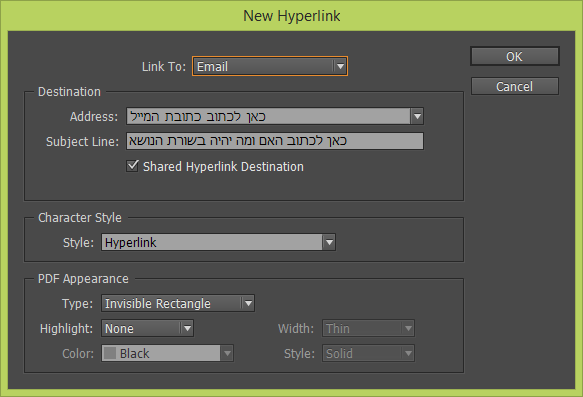
Task: Cancel the New Hyperlink dialog
Action: point(515,86)
